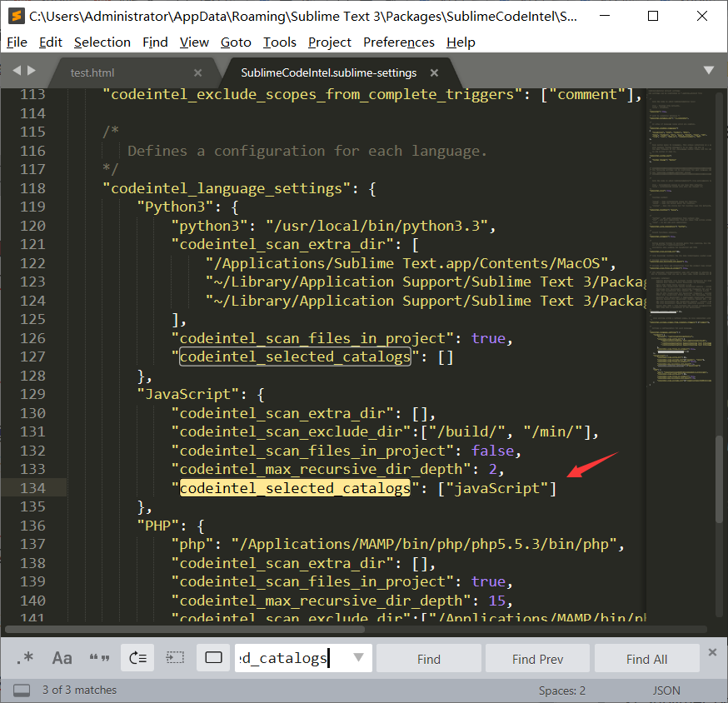The width and height of the screenshot is (728, 703).
Task: Click the vertical scrollbar thumb
Action: pyautogui.click(x=719, y=479)
